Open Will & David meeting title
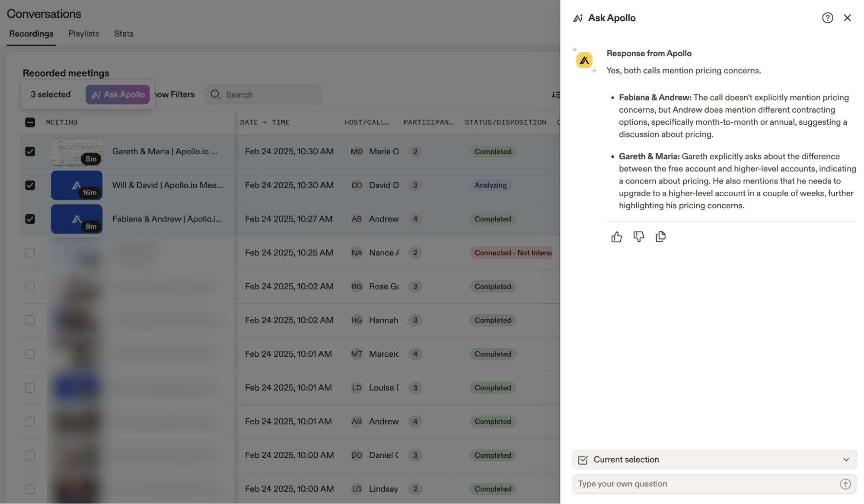 pyautogui.click(x=168, y=185)
